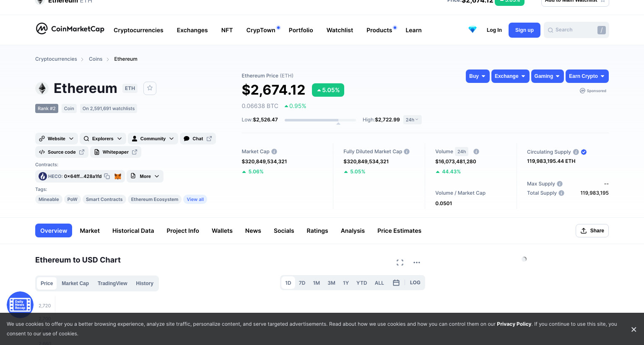Open Volume info tooltip icon
644x345 pixels.
476,152
